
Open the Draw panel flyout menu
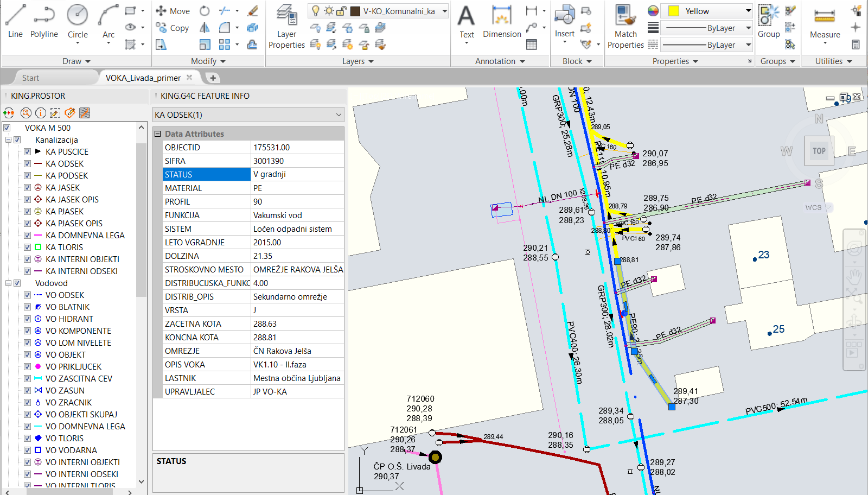[x=76, y=61]
